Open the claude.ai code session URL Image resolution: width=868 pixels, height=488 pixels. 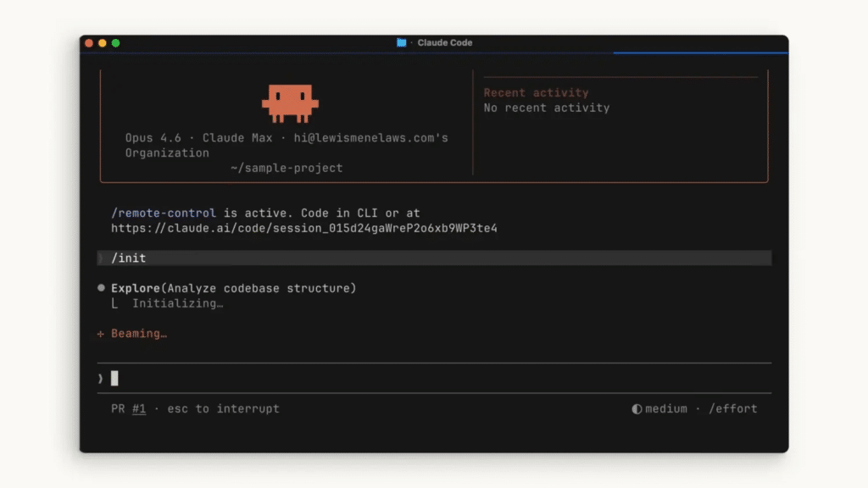(x=304, y=228)
